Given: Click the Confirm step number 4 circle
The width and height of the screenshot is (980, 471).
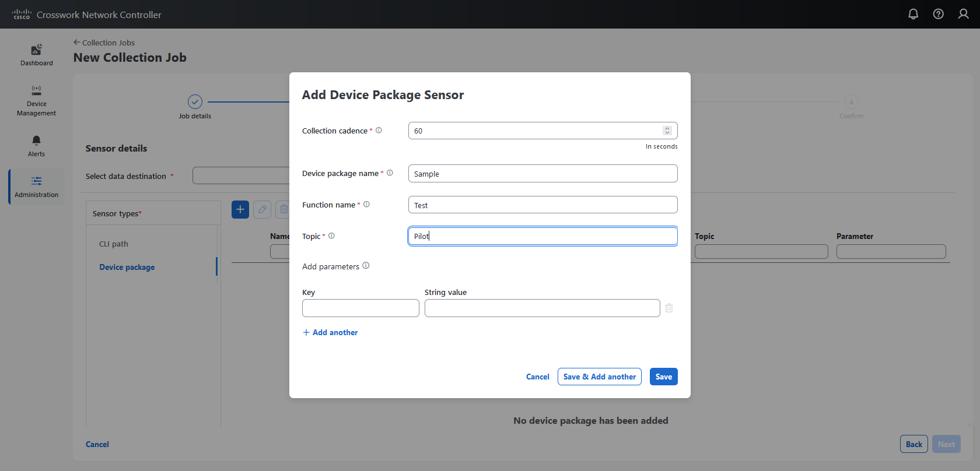Looking at the screenshot, I should pyautogui.click(x=851, y=102).
